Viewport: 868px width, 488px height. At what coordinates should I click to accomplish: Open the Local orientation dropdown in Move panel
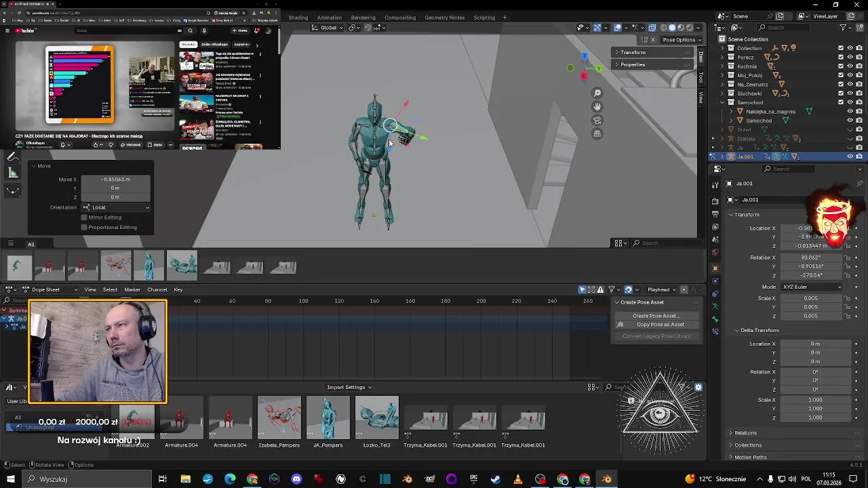(x=116, y=207)
